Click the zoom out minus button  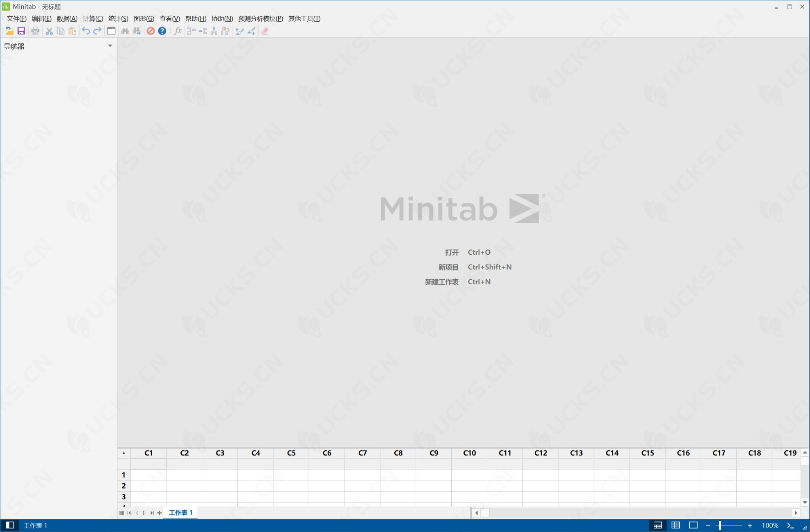pyautogui.click(x=708, y=526)
